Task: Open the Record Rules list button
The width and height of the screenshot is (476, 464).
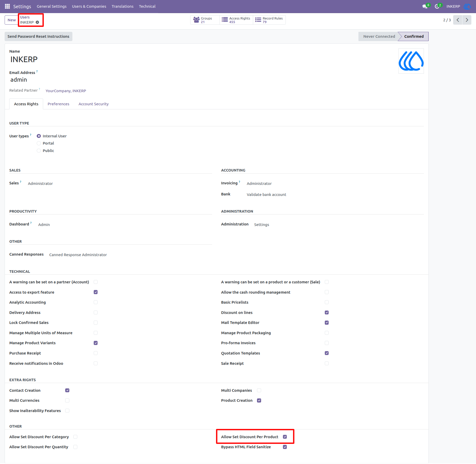Action: (x=269, y=20)
